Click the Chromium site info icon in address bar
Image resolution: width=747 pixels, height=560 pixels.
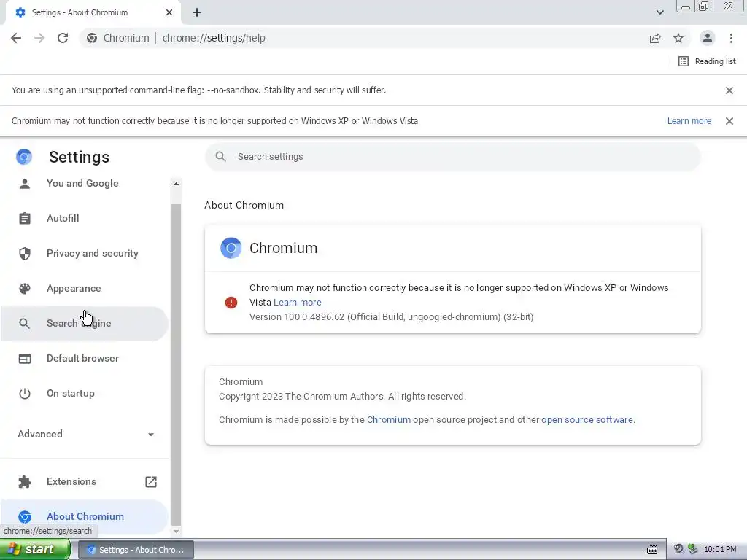[x=92, y=38]
